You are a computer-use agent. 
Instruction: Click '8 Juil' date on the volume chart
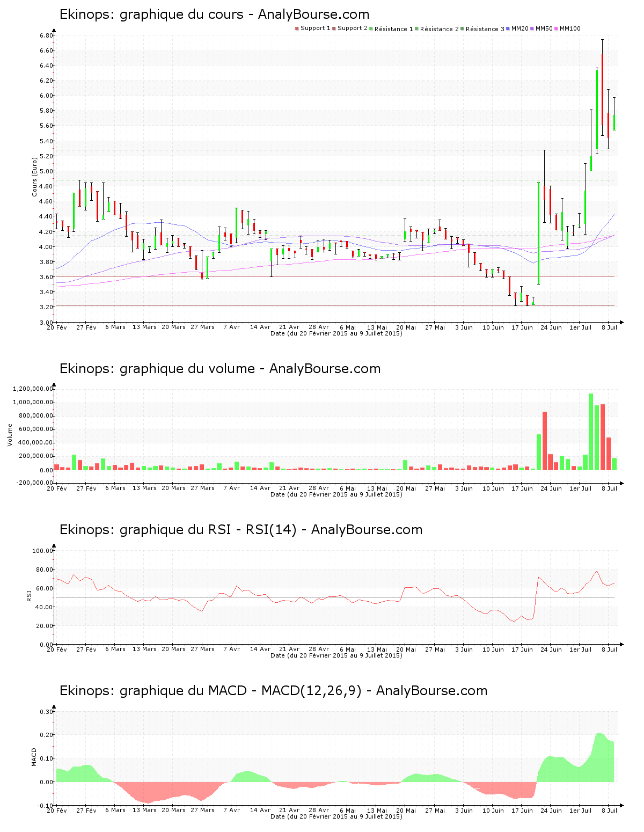(609, 488)
